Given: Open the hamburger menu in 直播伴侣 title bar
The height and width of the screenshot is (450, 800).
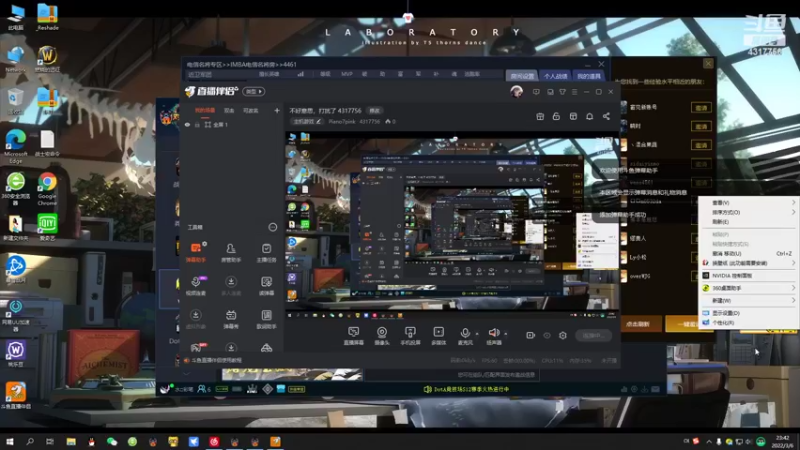Looking at the screenshot, I should pos(574,92).
